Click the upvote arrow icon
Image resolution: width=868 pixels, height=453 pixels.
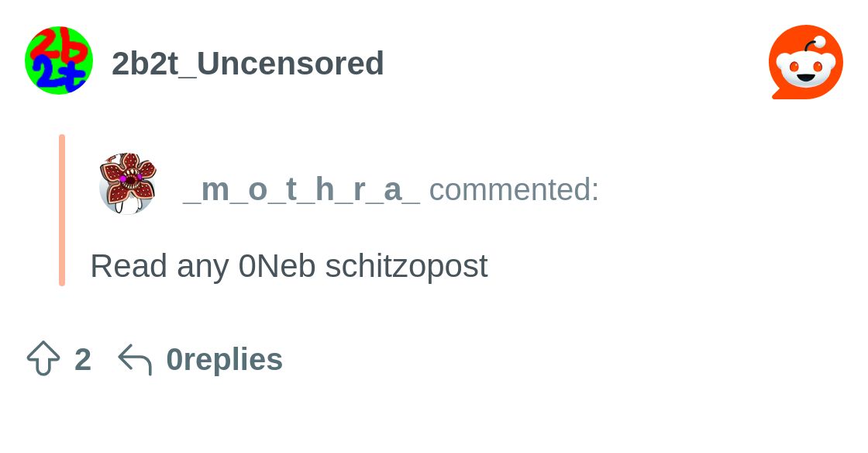(x=43, y=359)
